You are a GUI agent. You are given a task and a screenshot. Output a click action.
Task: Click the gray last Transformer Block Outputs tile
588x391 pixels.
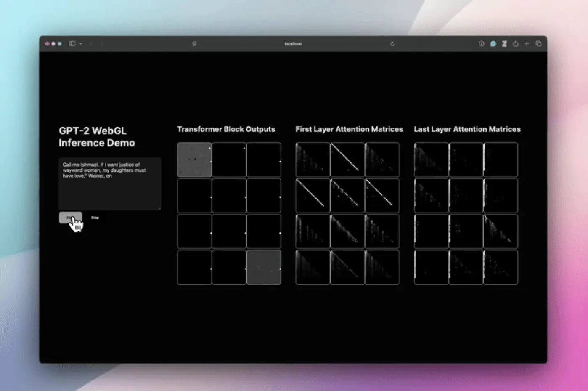coord(264,267)
